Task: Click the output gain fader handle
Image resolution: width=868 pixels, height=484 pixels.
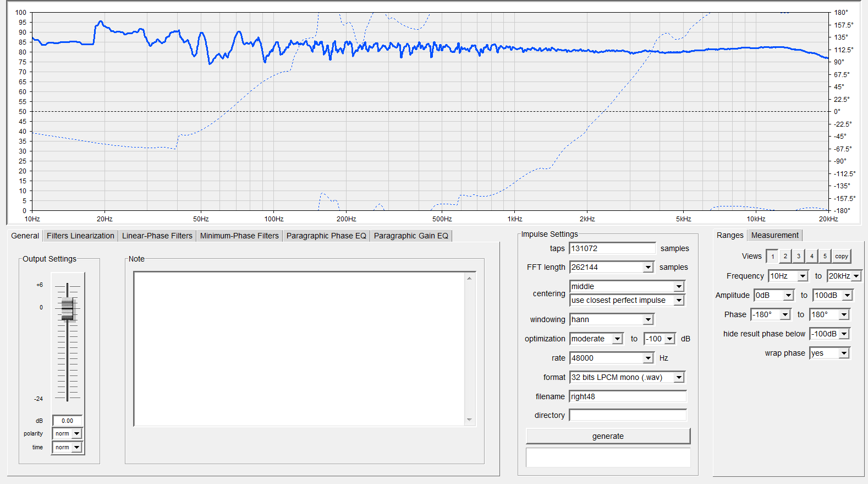Action: pyautogui.click(x=67, y=309)
